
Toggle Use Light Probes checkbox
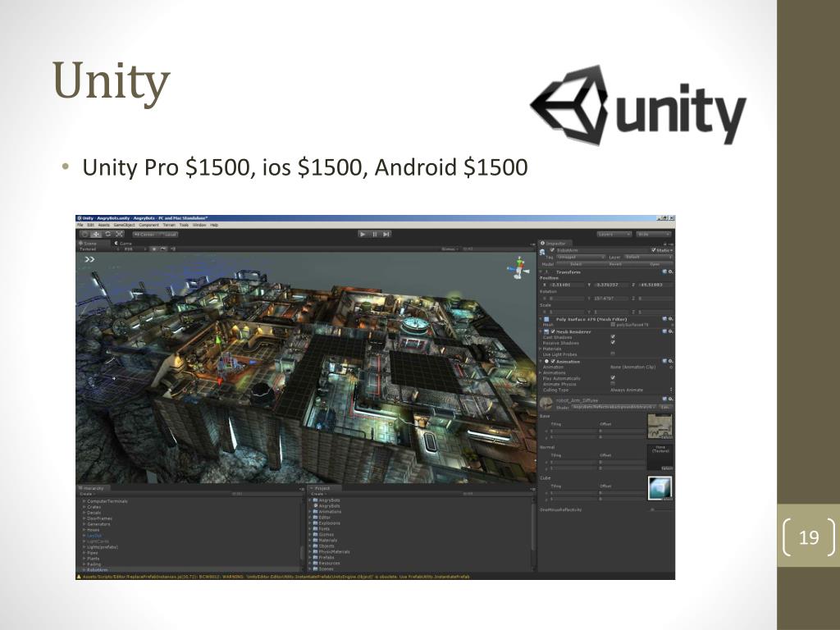613,354
